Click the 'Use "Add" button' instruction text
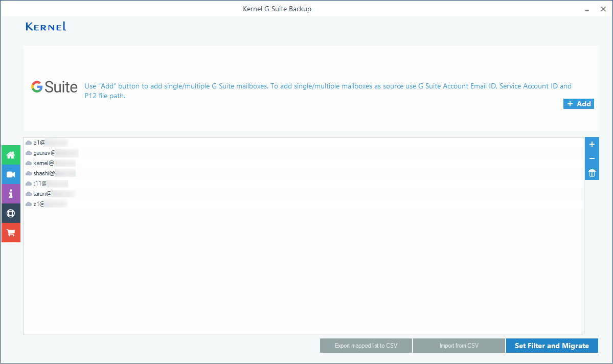 click(x=328, y=90)
